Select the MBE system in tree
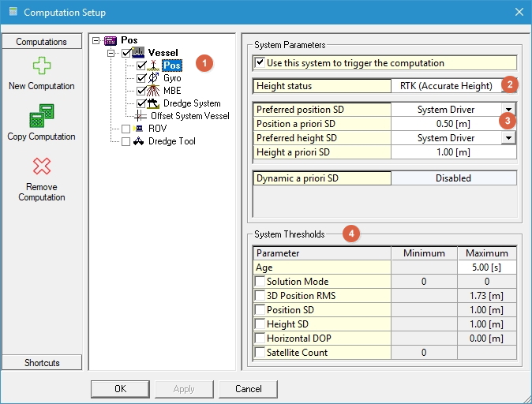Screen dimensions: 532x404 tap(172, 91)
